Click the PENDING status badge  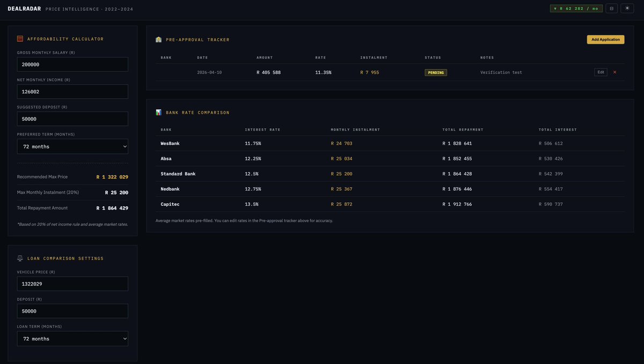pos(436,72)
